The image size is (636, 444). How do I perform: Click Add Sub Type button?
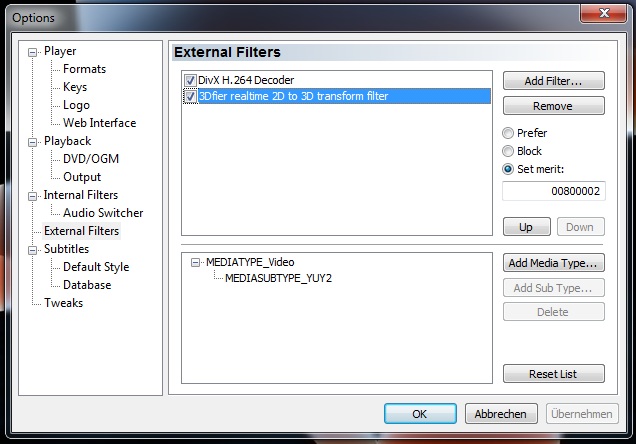(x=554, y=287)
